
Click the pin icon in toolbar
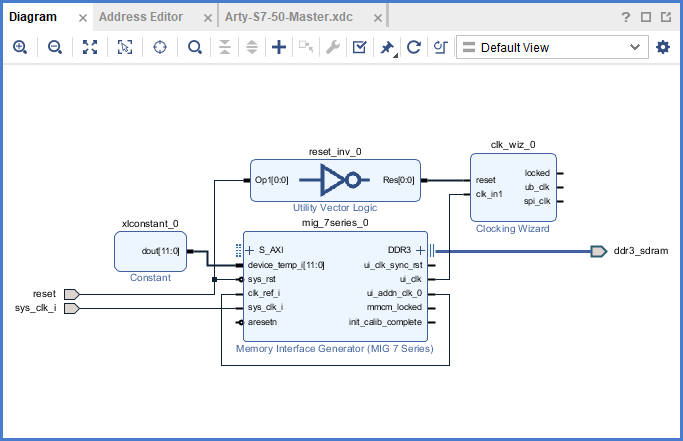tap(387, 47)
